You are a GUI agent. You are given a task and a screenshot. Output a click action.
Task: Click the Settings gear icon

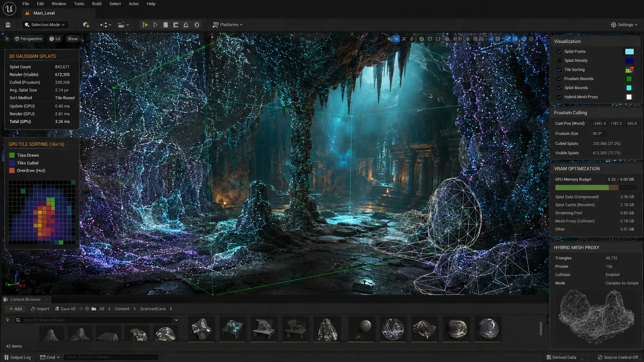click(x=613, y=25)
